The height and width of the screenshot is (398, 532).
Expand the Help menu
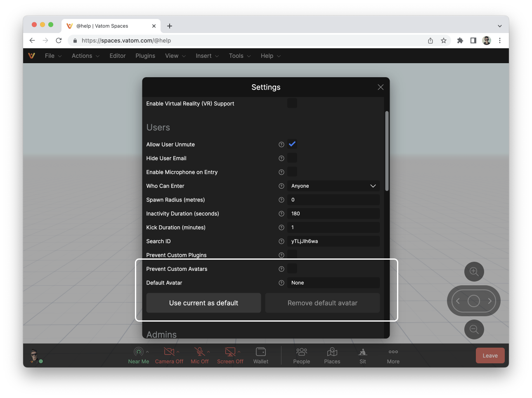(x=271, y=56)
